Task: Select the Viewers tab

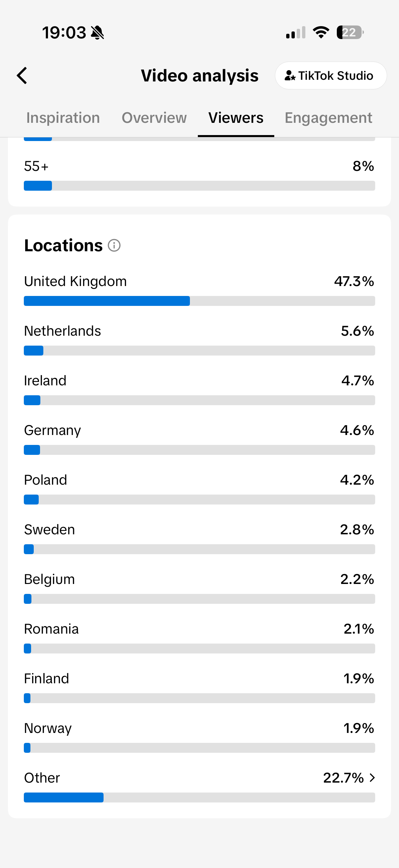Action: tap(236, 118)
